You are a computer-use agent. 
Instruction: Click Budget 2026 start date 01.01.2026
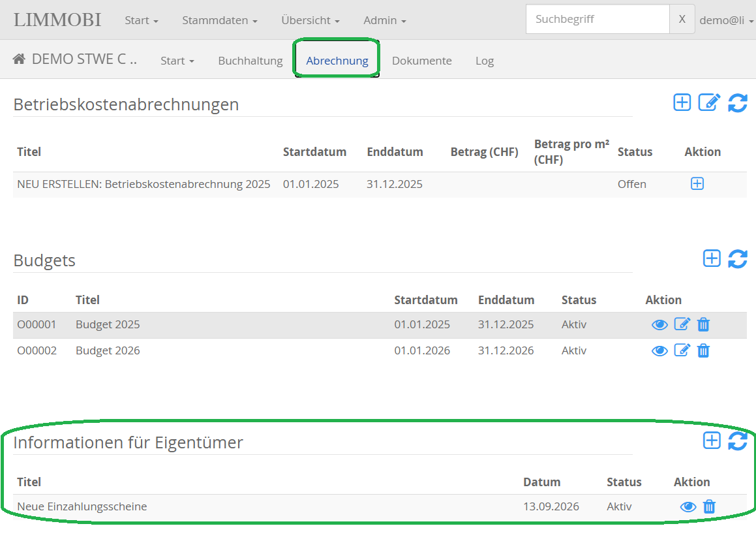[x=422, y=350]
